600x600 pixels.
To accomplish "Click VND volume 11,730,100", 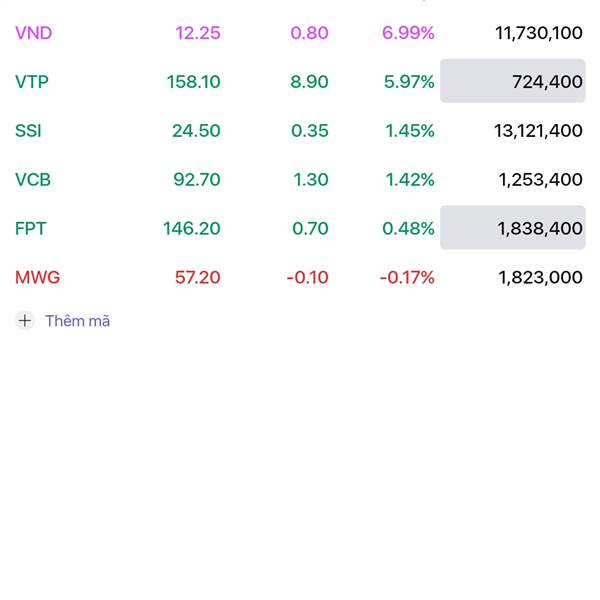I will tap(539, 33).
